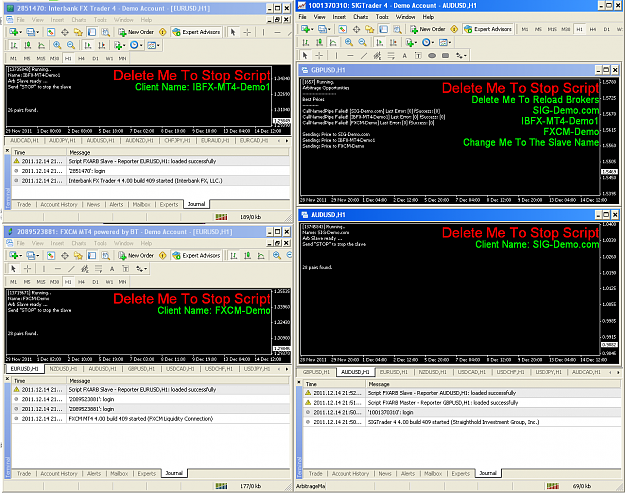
Task: Select crosshair tool in SIGTrader drawing toolbar
Action: coord(319,55)
